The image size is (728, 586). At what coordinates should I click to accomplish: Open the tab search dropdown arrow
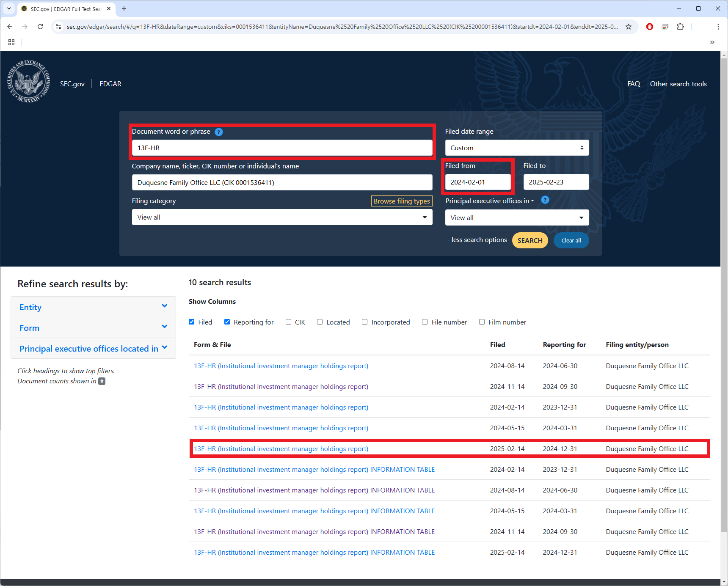[x=9, y=8]
